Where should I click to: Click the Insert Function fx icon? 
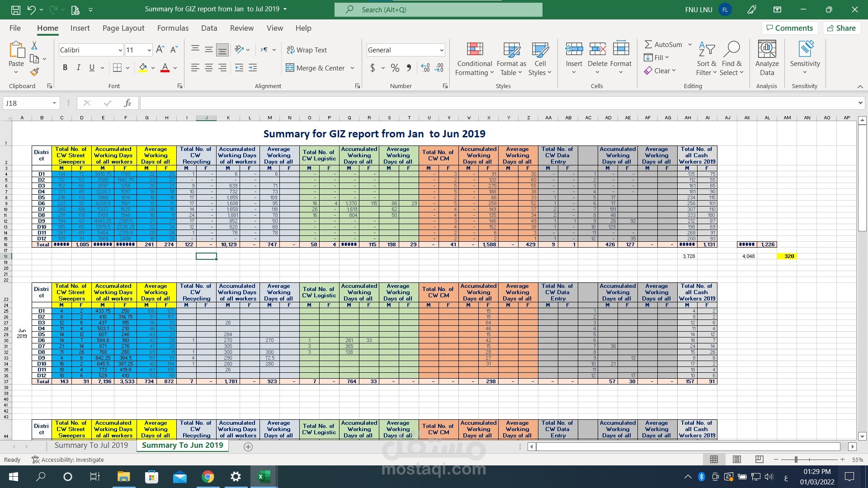127,103
